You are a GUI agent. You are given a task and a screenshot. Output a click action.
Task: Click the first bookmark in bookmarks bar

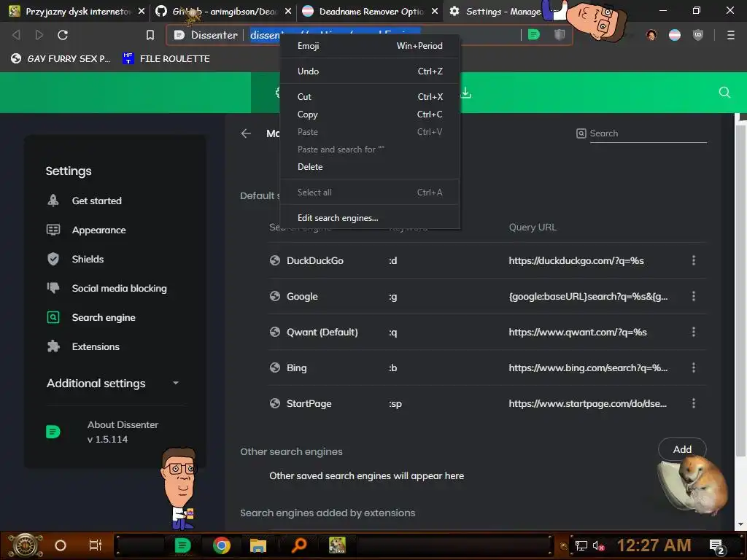(61, 58)
